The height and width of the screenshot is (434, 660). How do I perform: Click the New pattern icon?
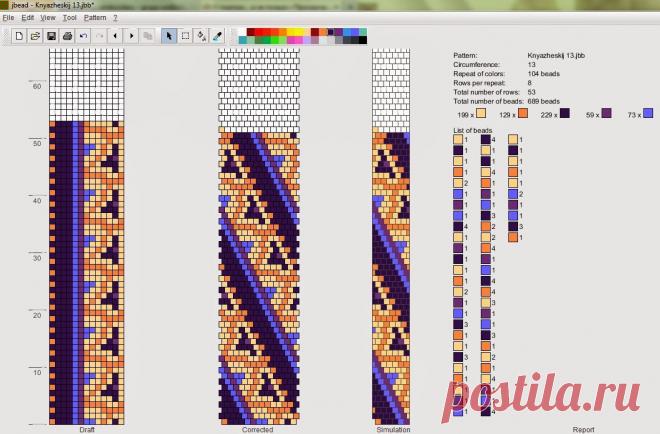point(19,36)
